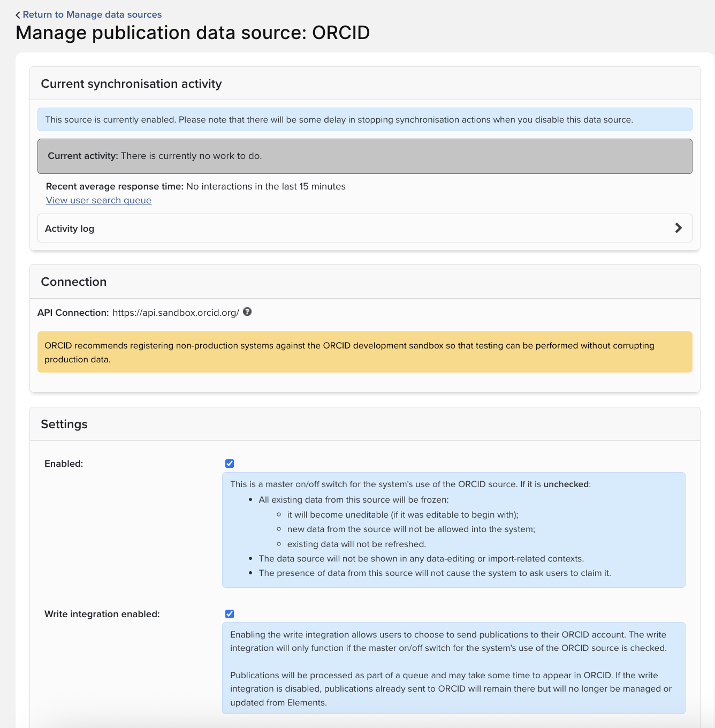Click the grey Current activity status box
The height and width of the screenshot is (728, 715).
click(364, 156)
